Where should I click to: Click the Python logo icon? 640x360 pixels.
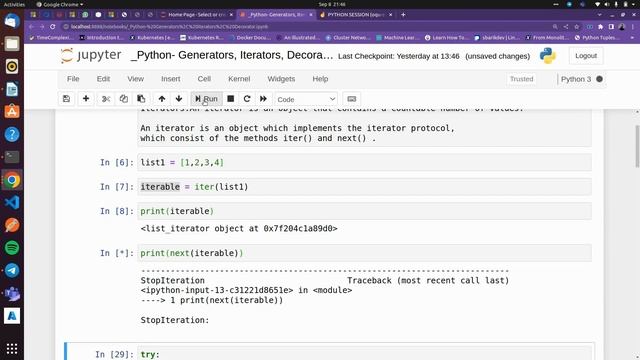[548, 56]
